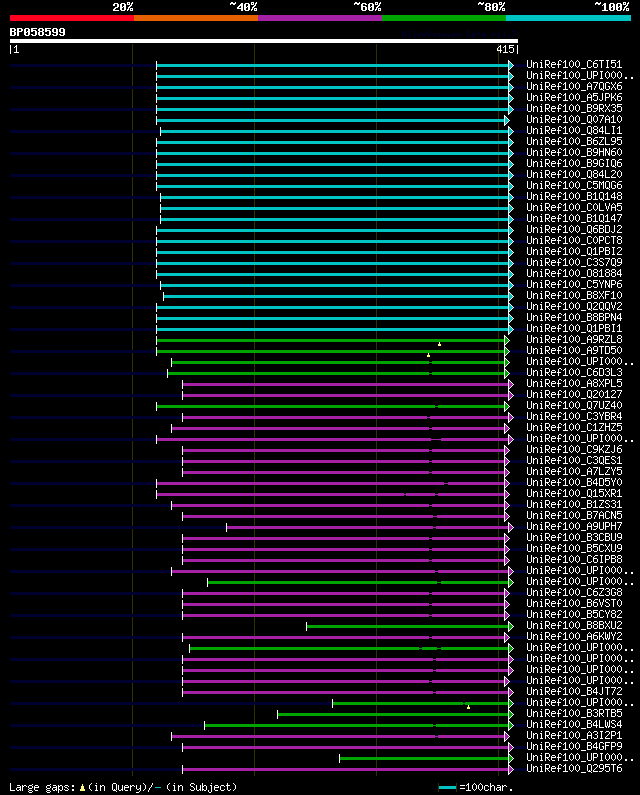This screenshot has width=640, height=795.
Task: Select the UniRef100_B1ZS31 subject
Action: [x=574, y=504]
